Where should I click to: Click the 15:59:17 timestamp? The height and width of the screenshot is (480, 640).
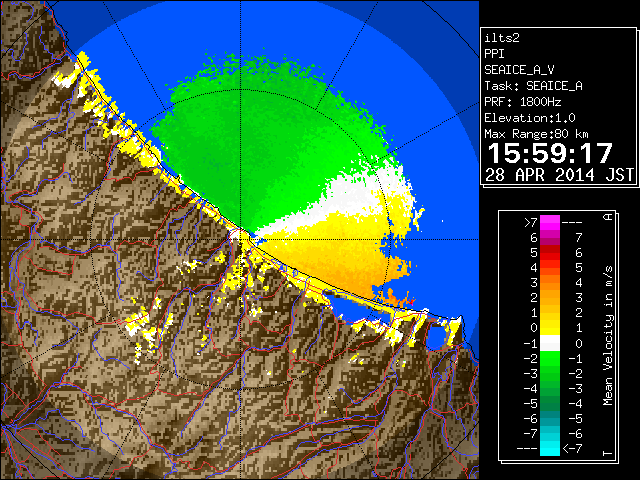pos(550,153)
